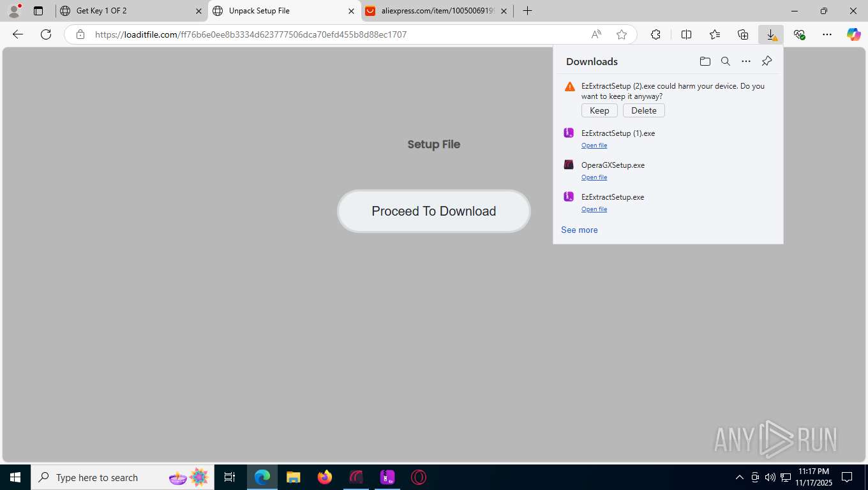Image resolution: width=868 pixels, height=490 pixels.
Task: Show hidden tray icons chevron
Action: tap(740, 477)
